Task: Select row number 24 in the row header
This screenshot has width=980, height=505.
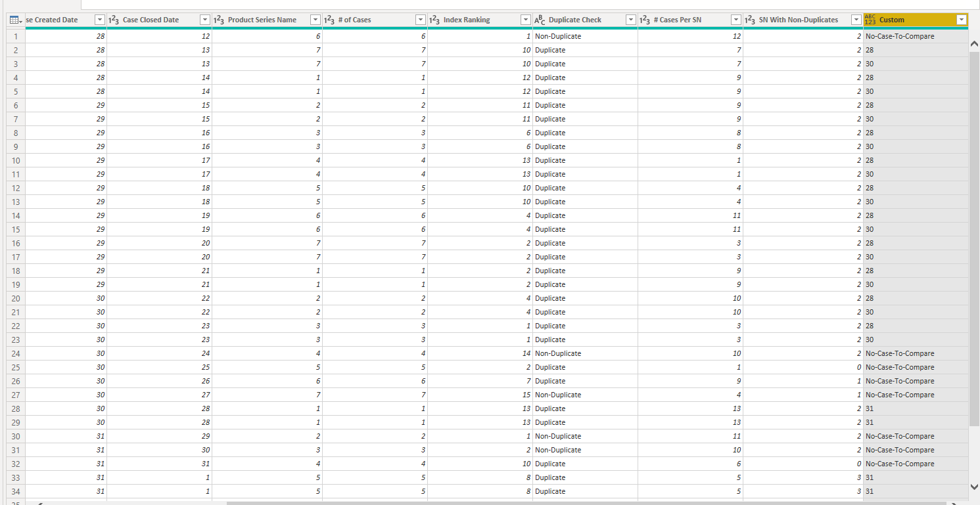Action: pyautogui.click(x=16, y=353)
